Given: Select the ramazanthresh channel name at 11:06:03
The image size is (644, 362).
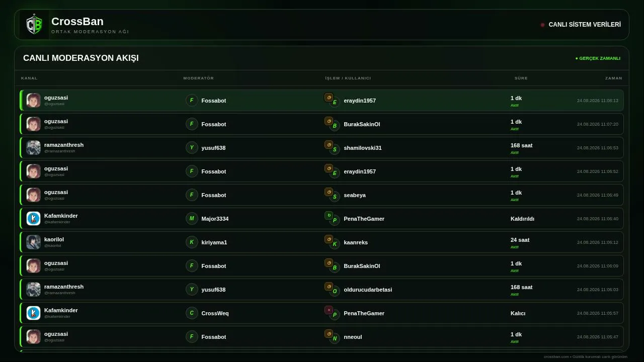Looking at the screenshot, I should [64, 287].
